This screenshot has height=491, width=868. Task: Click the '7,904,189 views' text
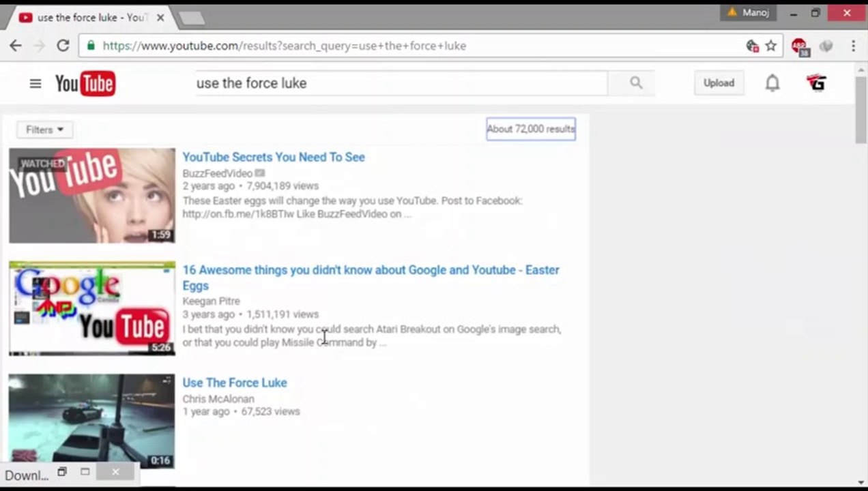(283, 185)
